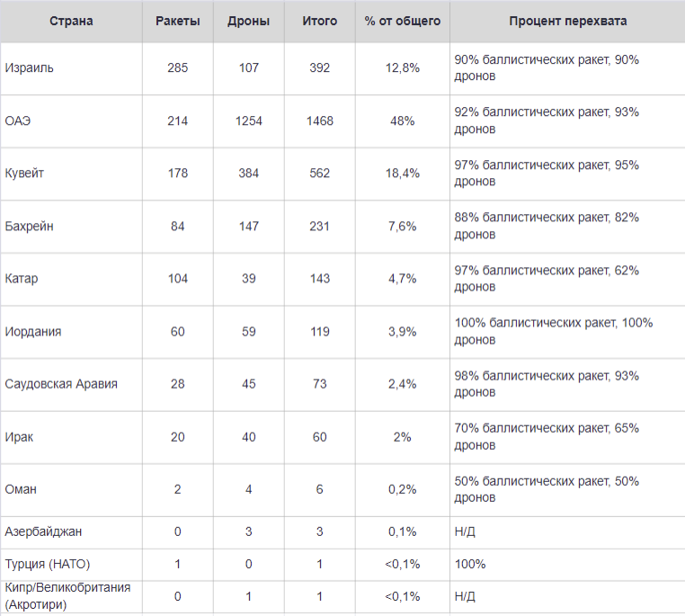This screenshot has height=616, width=685.
Task: Click the Итого column header
Action: pyautogui.click(x=320, y=21)
